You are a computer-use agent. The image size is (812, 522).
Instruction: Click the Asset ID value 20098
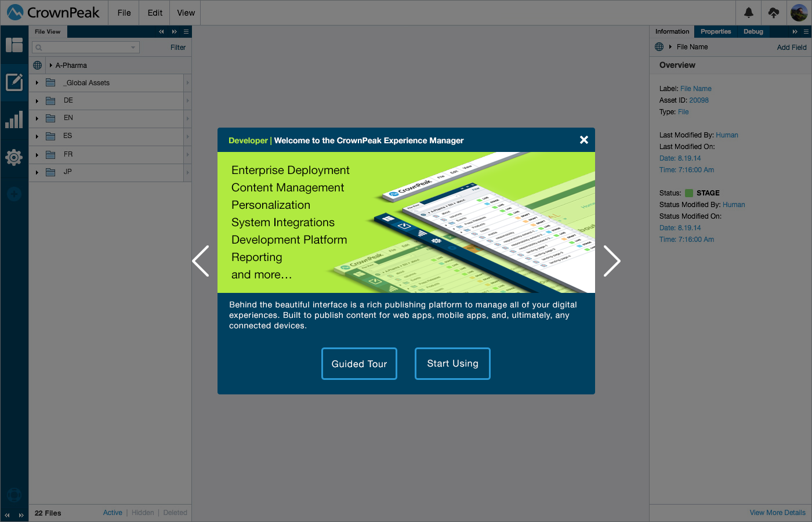[699, 100]
